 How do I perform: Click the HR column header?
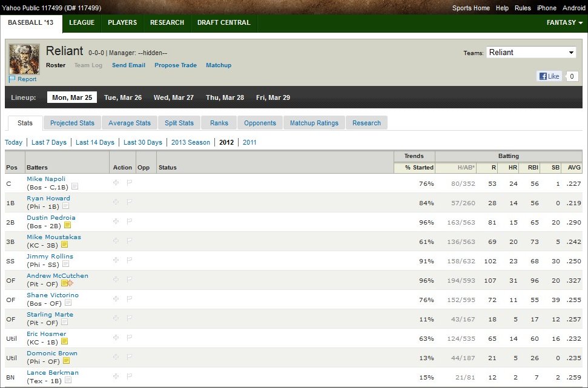pos(513,168)
